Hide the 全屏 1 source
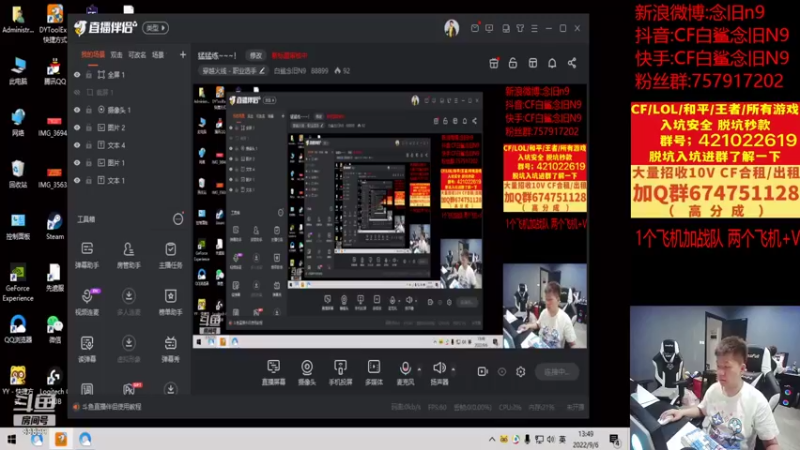This screenshot has height=450, width=800. pos(77,74)
